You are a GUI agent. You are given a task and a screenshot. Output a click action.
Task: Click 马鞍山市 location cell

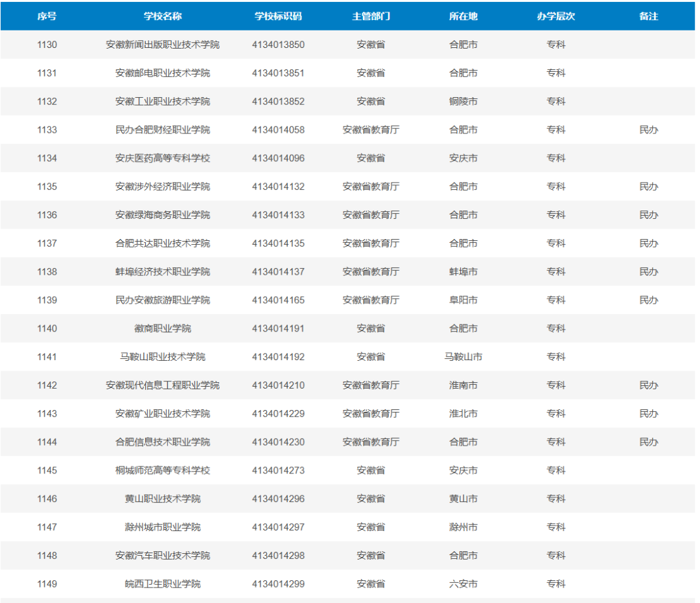pos(463,357)
